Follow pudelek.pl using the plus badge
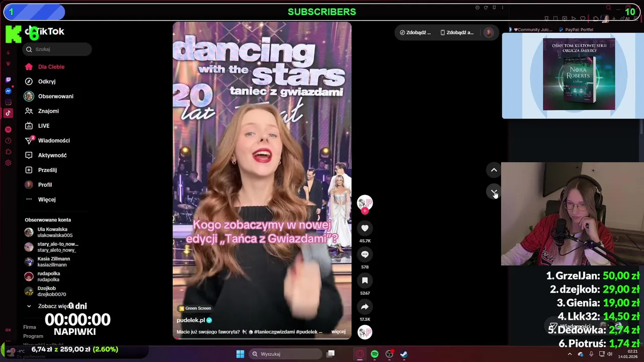This screenshot has height=362, width=644. click(x=365, y=211)
